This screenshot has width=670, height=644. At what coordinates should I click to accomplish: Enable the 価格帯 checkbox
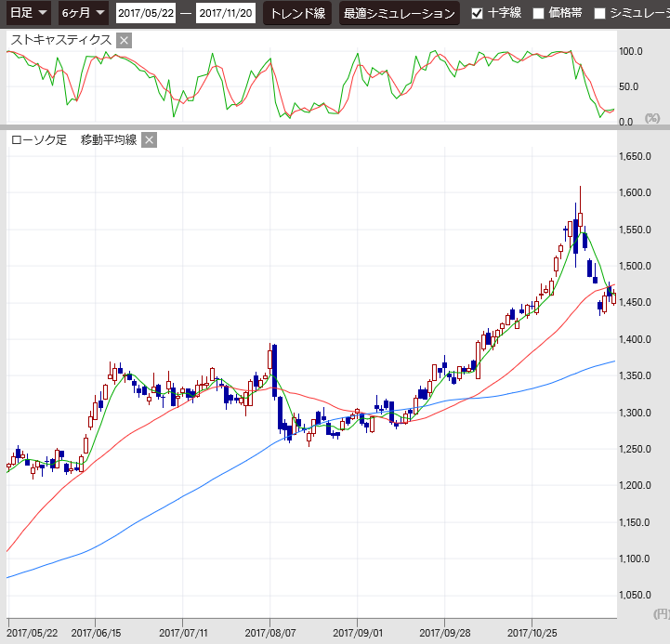coord(538,14)
